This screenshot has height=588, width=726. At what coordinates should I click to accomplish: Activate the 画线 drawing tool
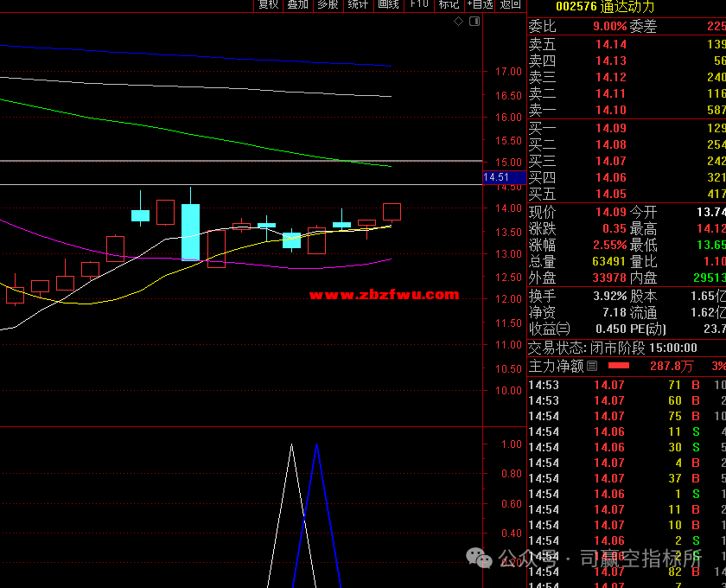click(389, 4)
